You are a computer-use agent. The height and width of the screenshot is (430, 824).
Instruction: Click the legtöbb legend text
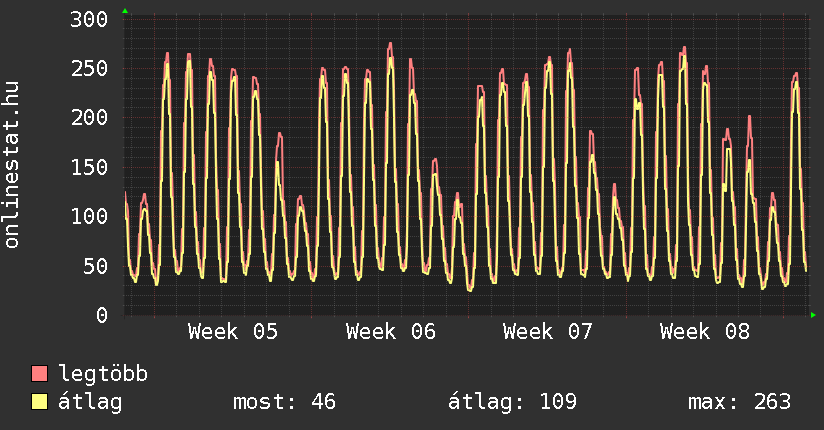coord(103,374)
